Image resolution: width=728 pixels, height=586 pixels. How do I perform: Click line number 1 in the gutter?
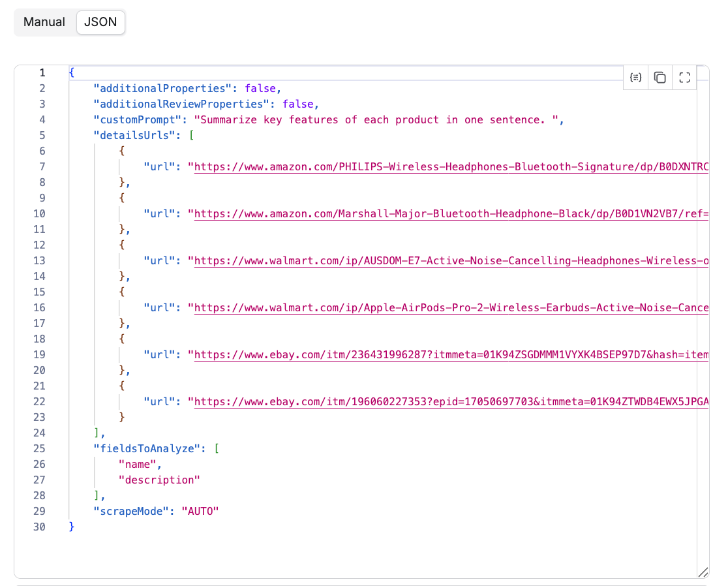[42, 72]
